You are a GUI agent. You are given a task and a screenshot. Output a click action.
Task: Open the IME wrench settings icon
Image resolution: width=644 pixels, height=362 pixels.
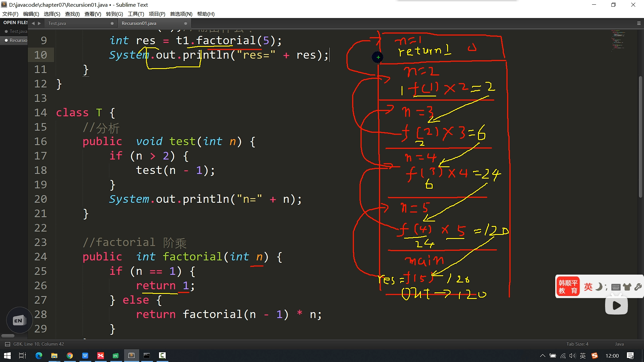[x=638, y=287]
